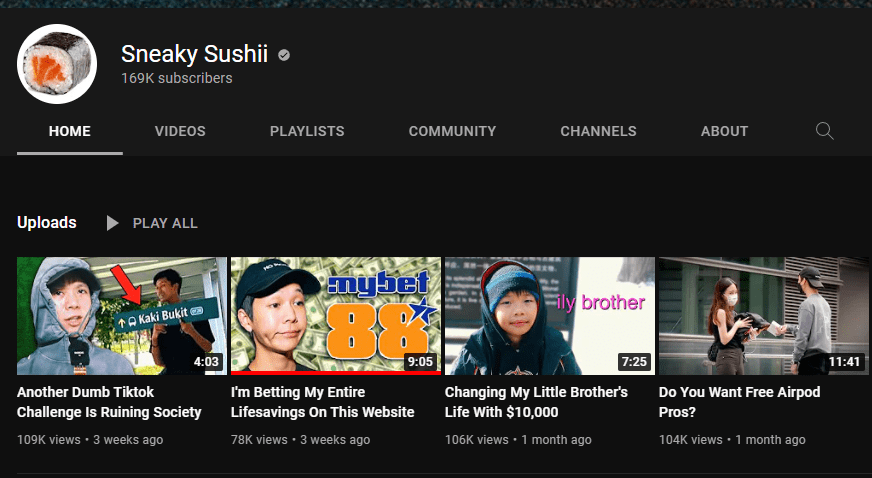Screen dimensions: 872x478
Task: Click title 'Changing My Little Brother's Life With $10,000'
Action: pyautogui.click(x=536, y=402)
